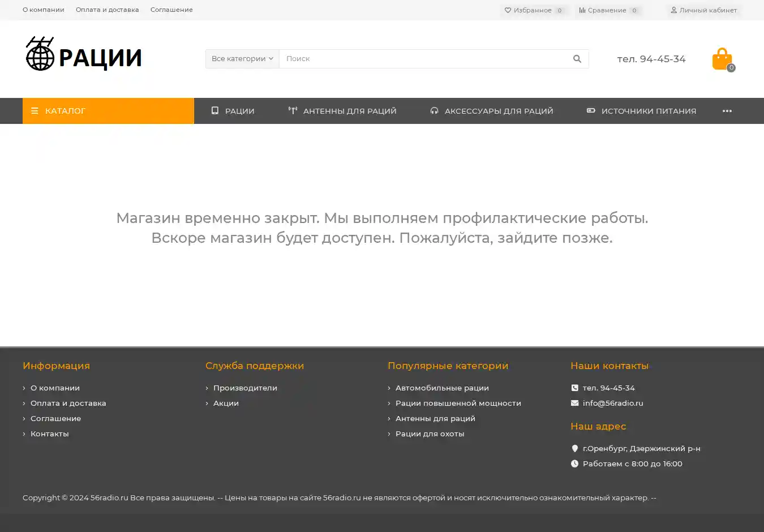
Task: Click the search magnifier icon
Action: point(577,59)
